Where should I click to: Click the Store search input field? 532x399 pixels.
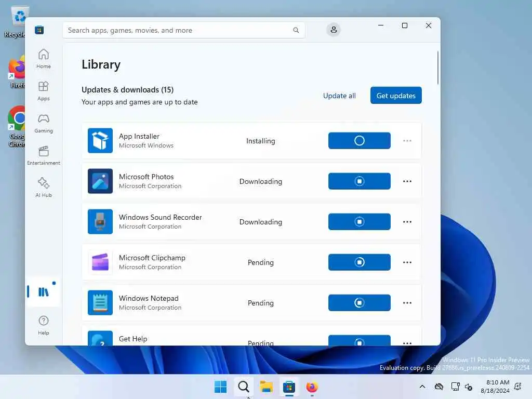(x=183, y=30)
